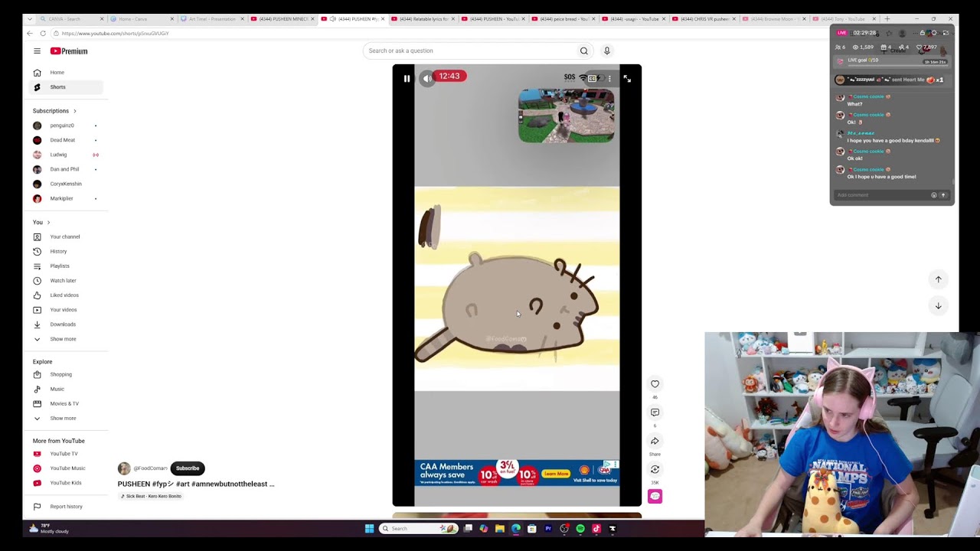980x551 pixels.
Task: Click the search magnifier button
Action: [584, 51]
